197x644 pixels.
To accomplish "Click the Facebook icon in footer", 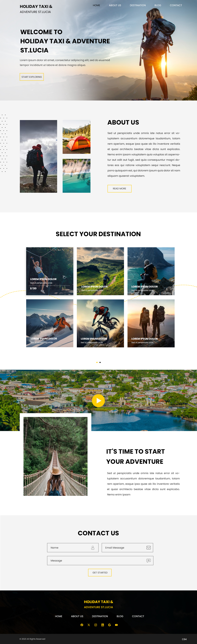I will tap(82, 625).
